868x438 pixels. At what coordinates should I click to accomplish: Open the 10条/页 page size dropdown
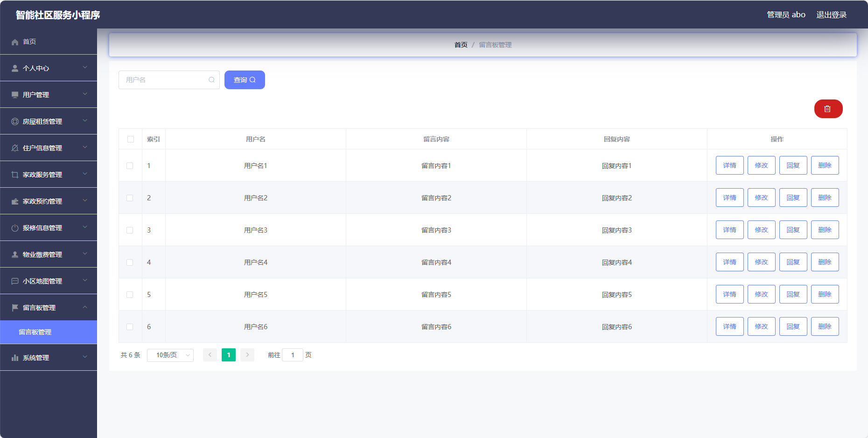pyautogui.click(x=170, y=355)
